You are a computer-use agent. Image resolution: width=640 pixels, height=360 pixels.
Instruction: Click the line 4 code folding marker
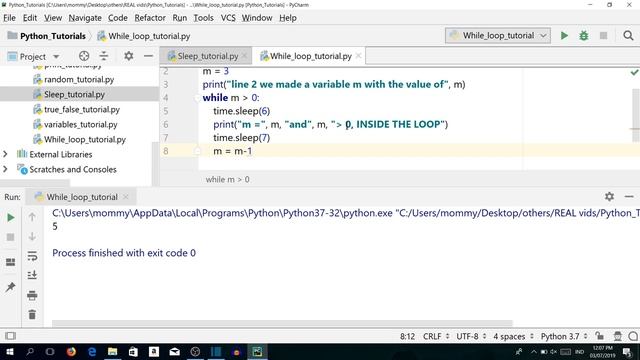[x=197, y=98]
